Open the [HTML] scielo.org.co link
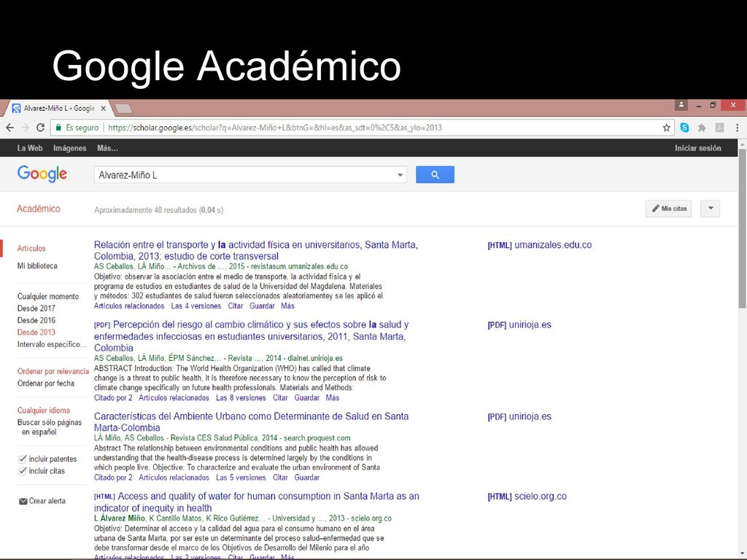The height and width of the screenshot is (560, 747). 527,496
